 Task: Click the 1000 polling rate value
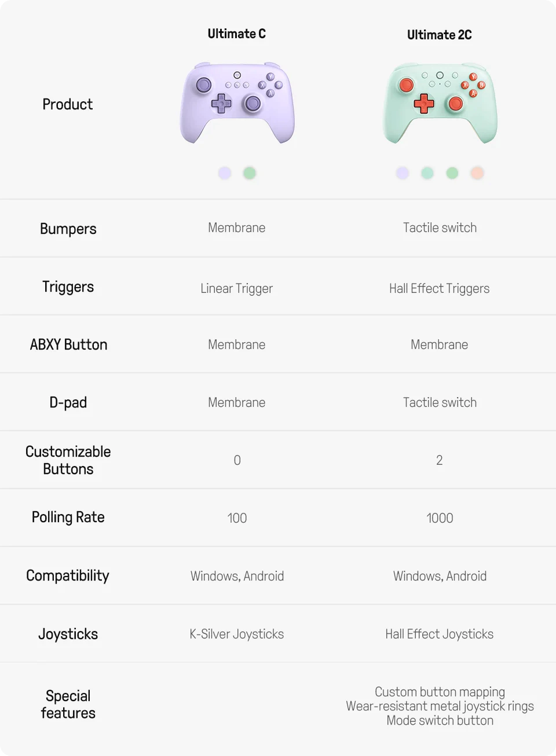[x=440, y=518]
